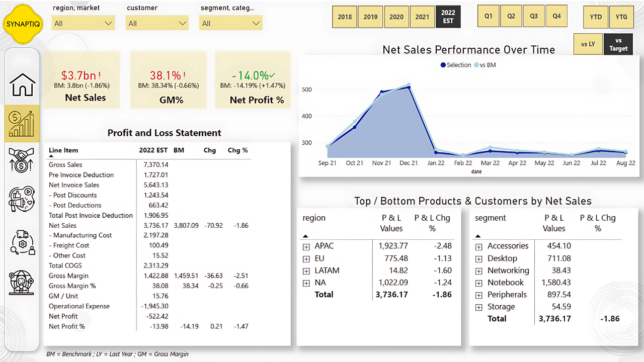Click the YTG button
Screen dimensions: 644x362
[x=621, y=17]
